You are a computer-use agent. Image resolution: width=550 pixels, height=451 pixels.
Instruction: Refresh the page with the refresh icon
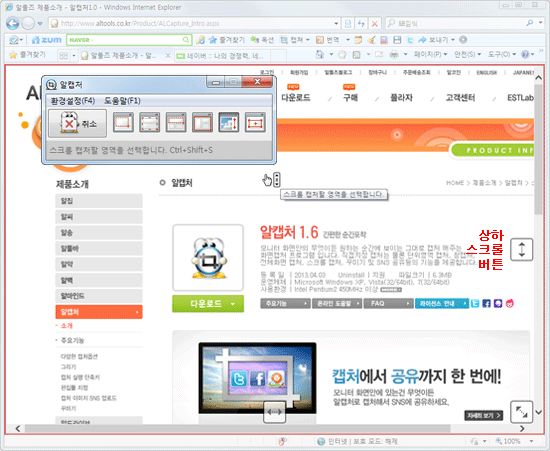(361, 23)
